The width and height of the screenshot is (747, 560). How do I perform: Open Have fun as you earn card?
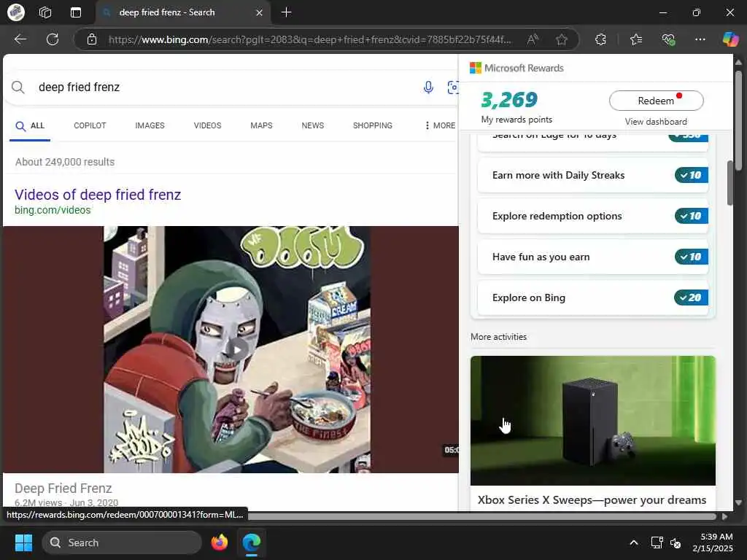pyautogui.click(x=592, y=257)
